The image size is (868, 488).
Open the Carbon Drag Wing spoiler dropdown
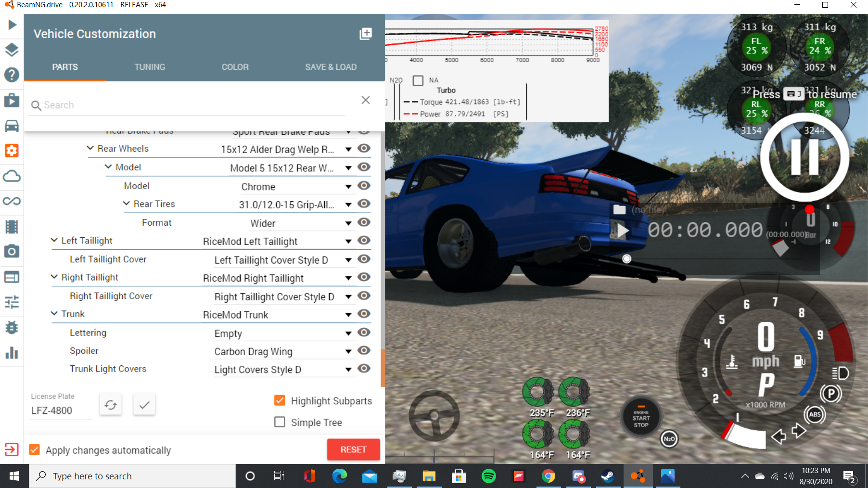click(284, 352)
